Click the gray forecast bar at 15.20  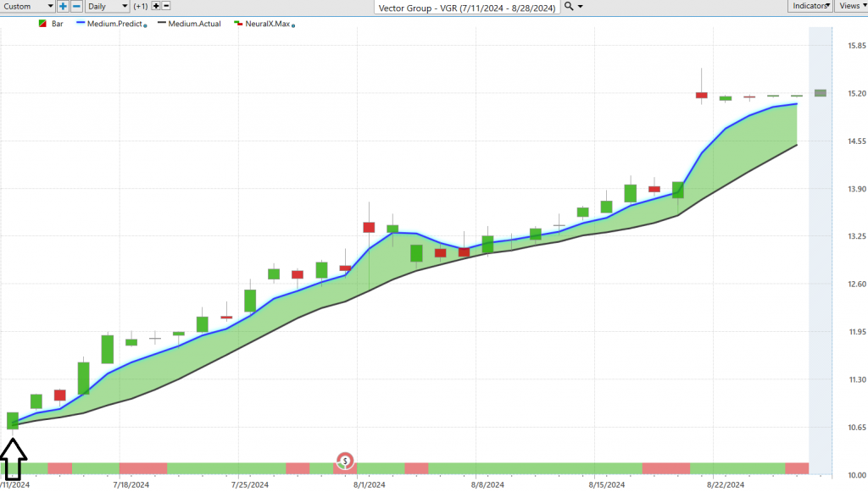point(820,93)
